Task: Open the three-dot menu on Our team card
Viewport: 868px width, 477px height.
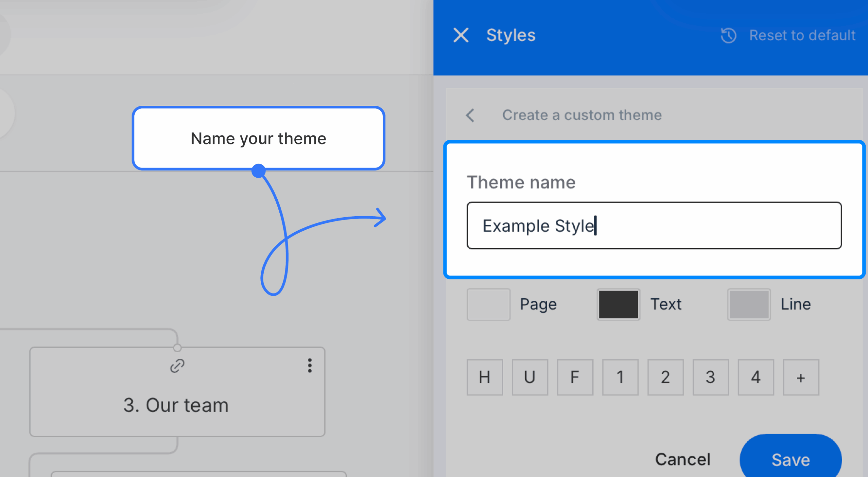Action: (310, 365)
